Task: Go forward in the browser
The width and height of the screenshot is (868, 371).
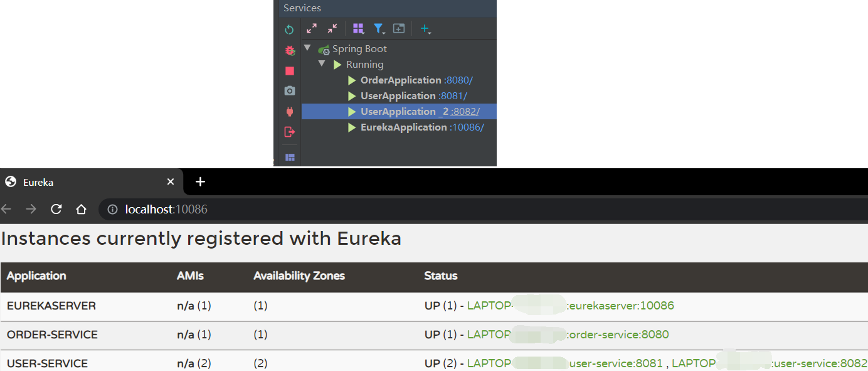Action: pyautogui.click(x=31, y=209)
